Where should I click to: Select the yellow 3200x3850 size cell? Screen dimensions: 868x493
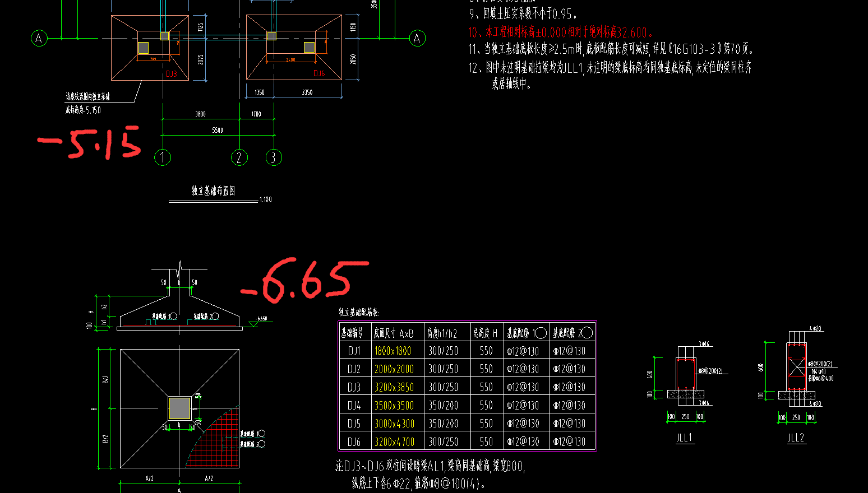click(x=394, y=388)
